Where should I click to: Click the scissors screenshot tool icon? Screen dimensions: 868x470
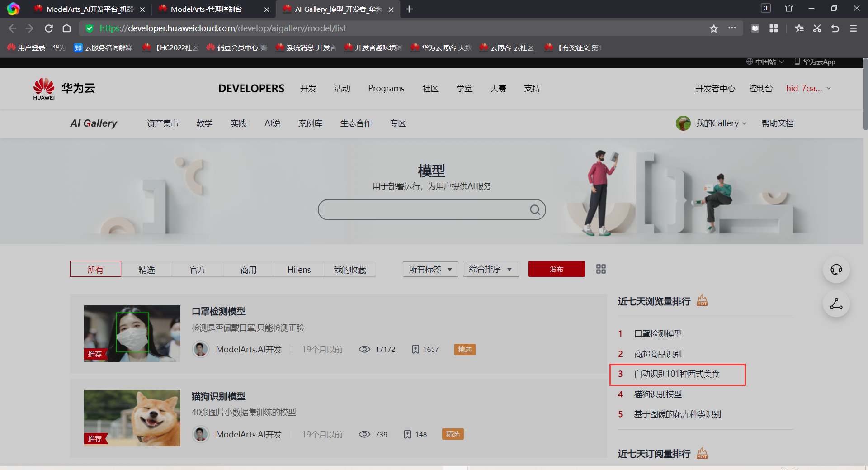(817, 28)
